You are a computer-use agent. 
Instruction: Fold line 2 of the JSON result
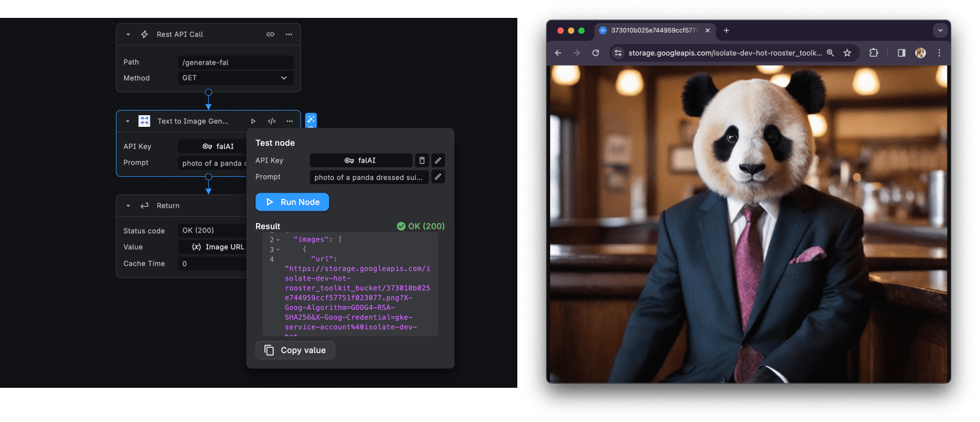click(x=278, y=240)
